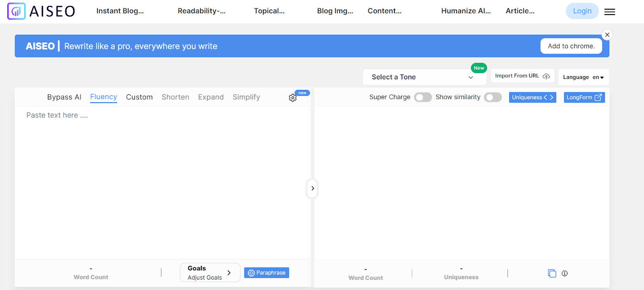Select the Shorten mode tab
The image size is (644, 290).
pyautogui.click(x=175, y=97)
